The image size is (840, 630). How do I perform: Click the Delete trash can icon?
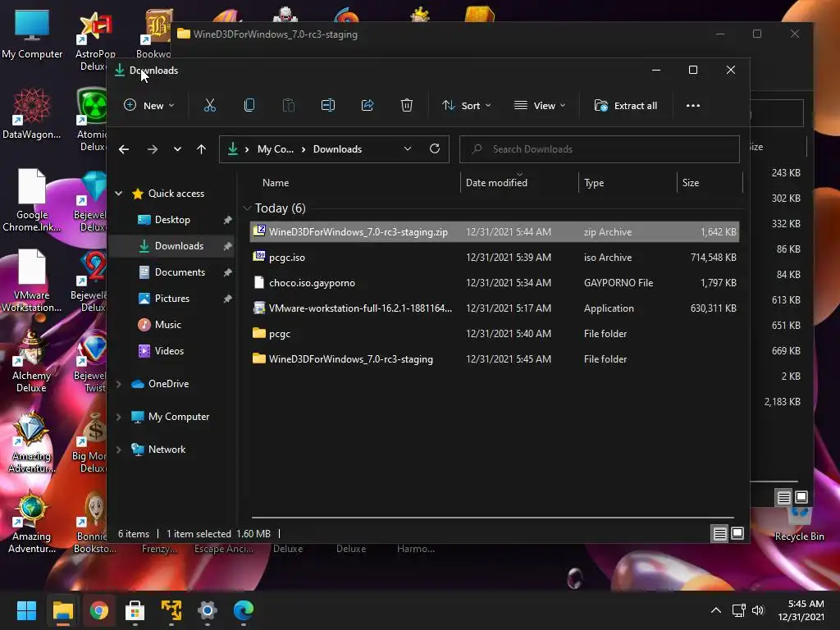(x=407, y=106)
